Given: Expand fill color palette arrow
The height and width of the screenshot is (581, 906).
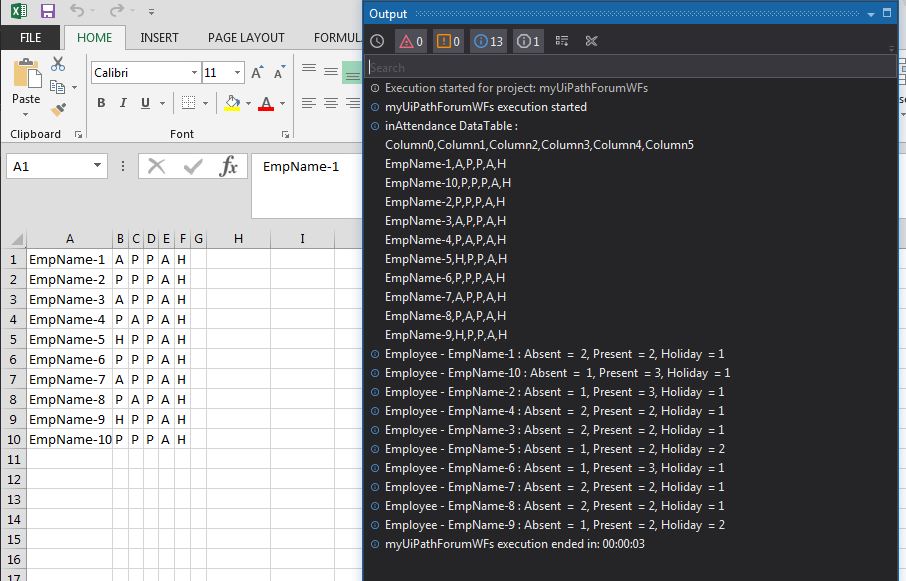Looking at the screenshot, I should coord(248,104).
